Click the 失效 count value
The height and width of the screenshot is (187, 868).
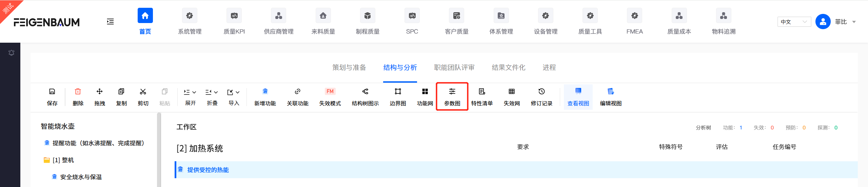point(772,128)
